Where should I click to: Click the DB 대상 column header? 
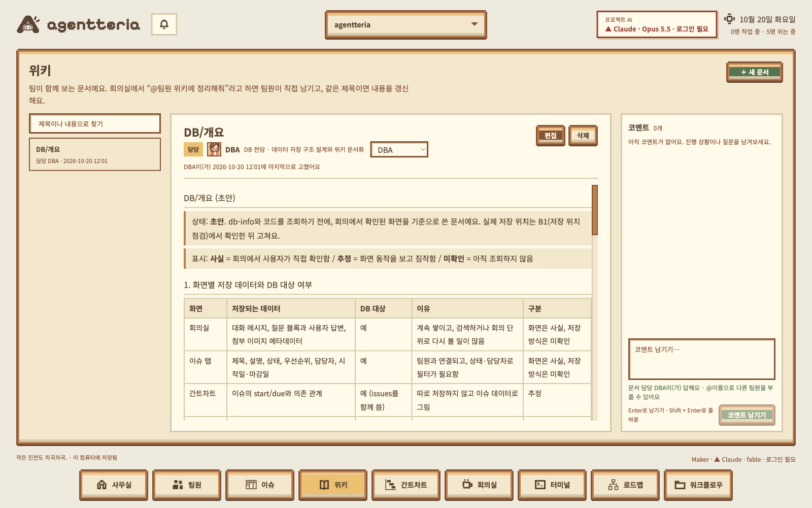point(383,308)
